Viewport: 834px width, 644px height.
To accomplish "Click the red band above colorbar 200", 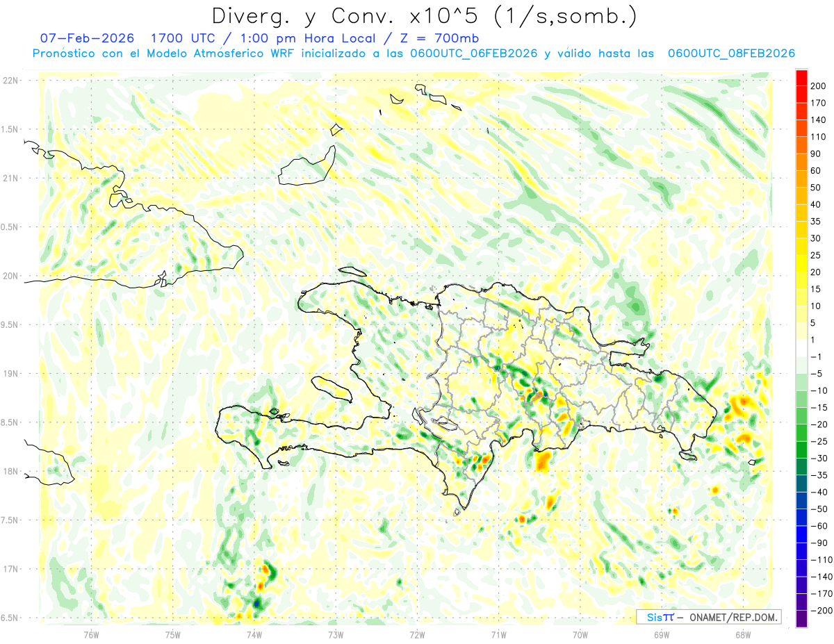I will 801,77.
